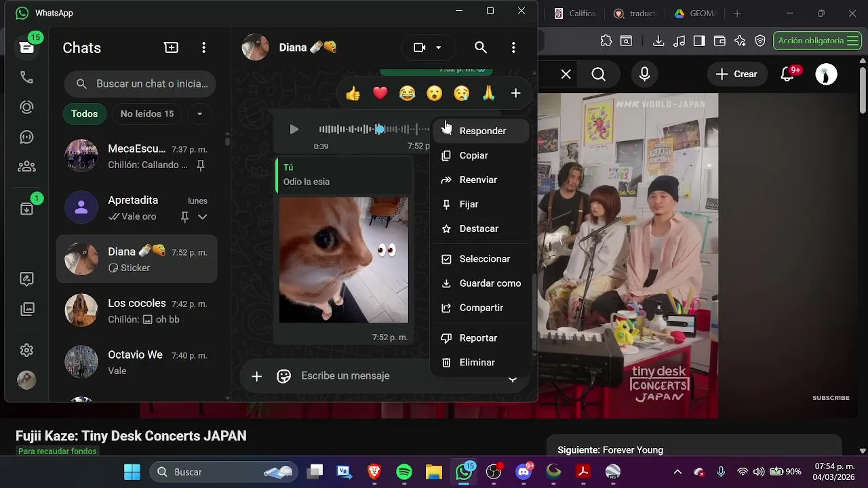
Task: Click Acción obligatoria browser button
Action: [817, 41]
